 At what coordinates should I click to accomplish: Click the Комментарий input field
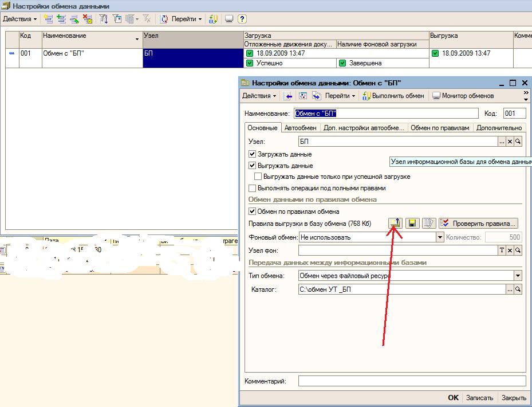(412, 381)
